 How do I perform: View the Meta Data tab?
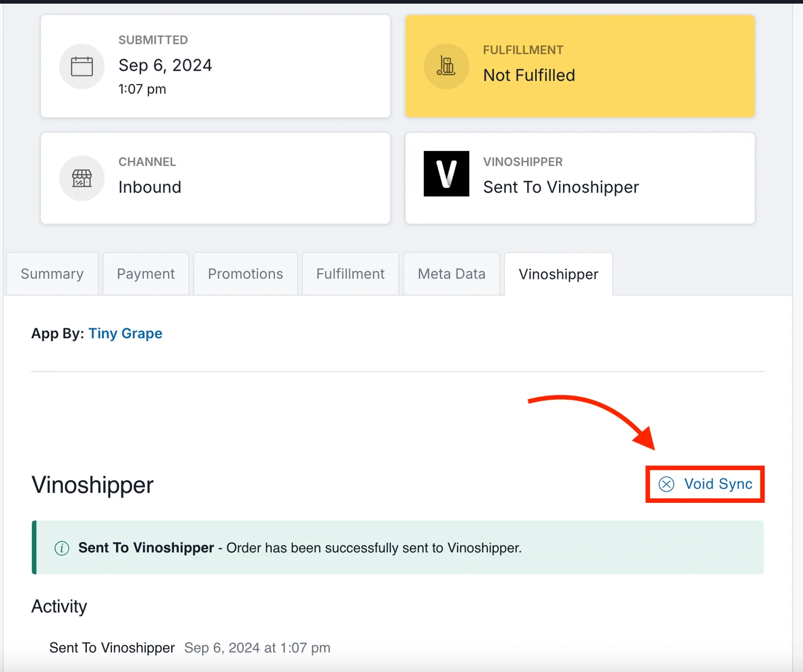pyautogui.click(x=451, y=274)
